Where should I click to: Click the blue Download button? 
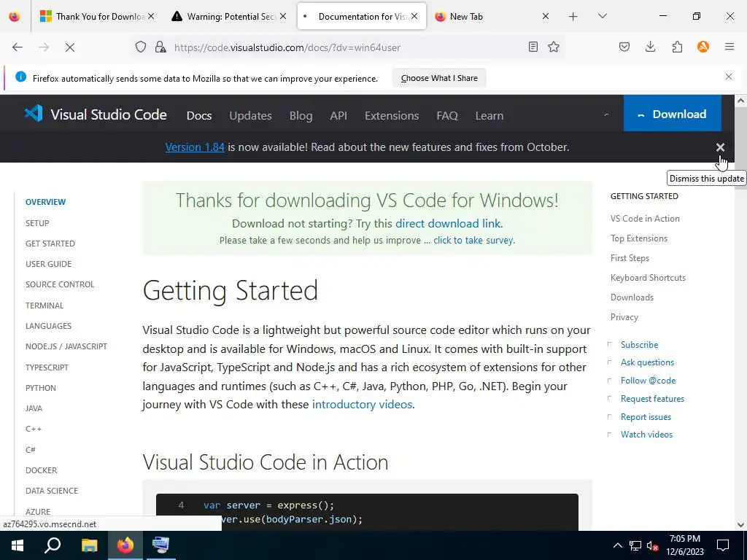[672, 113]
